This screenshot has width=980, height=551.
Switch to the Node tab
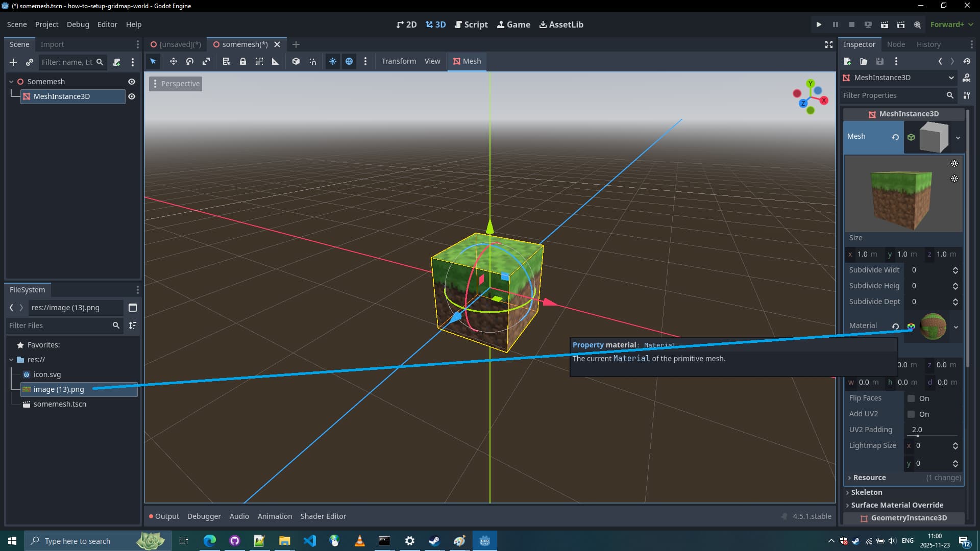[x=896, y=44]
